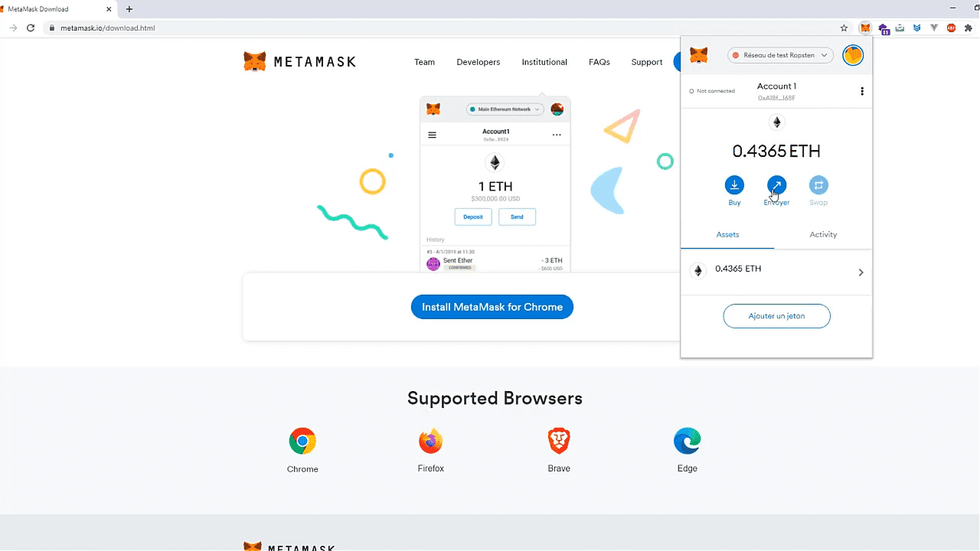
Task: Click the Envoyer send icon
Action: point(776,184)
